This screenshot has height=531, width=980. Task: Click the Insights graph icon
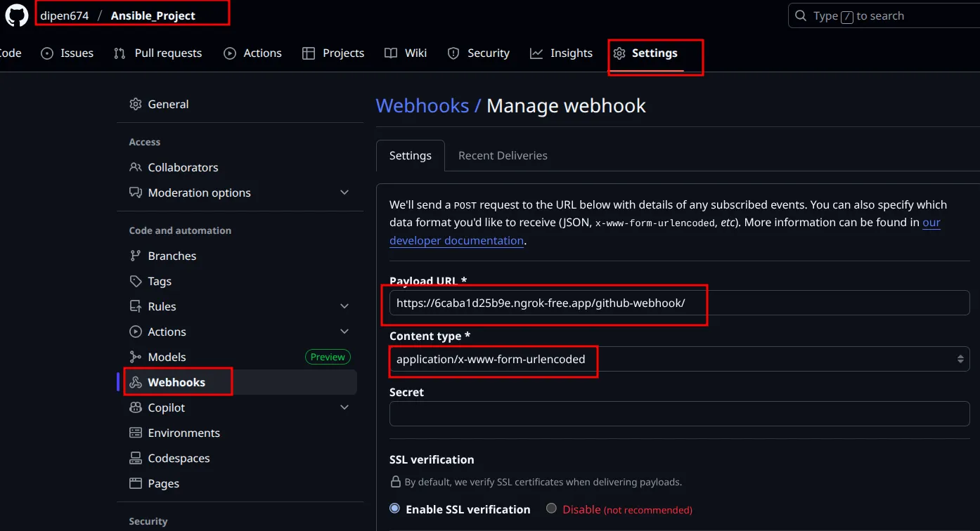(536, 53)
